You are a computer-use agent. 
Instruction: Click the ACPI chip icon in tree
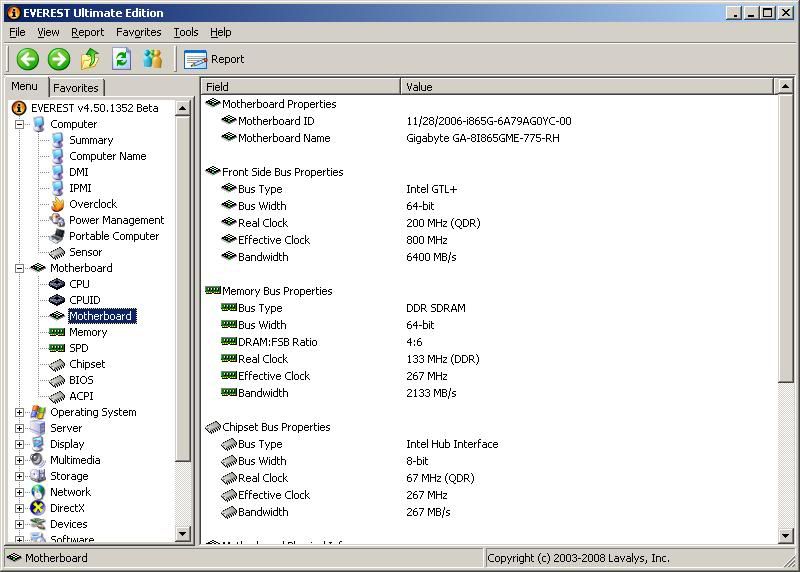57,396
